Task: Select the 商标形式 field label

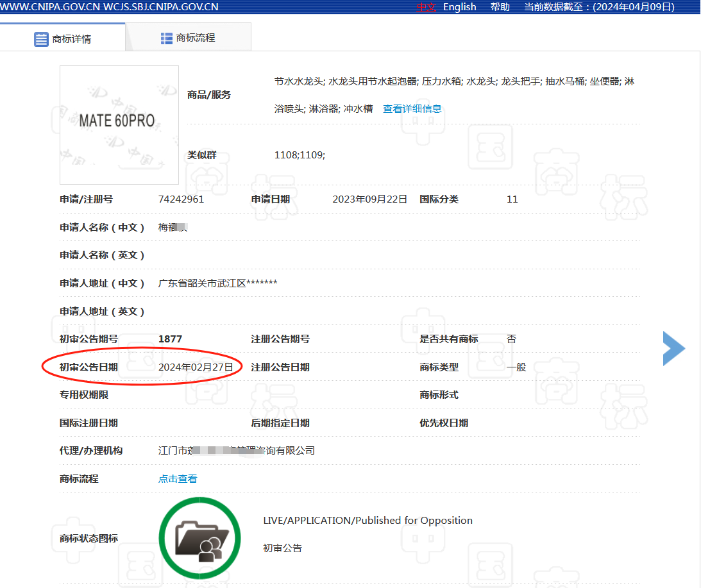Action: click(439, 395)
